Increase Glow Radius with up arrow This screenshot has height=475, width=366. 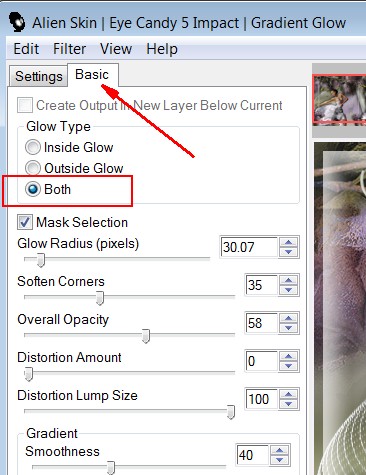[x=289, y=243]
